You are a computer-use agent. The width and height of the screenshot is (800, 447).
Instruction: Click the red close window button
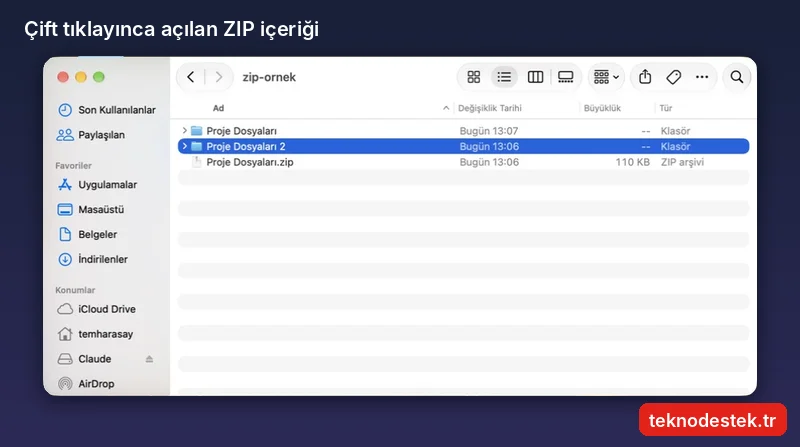pos(63,77)
